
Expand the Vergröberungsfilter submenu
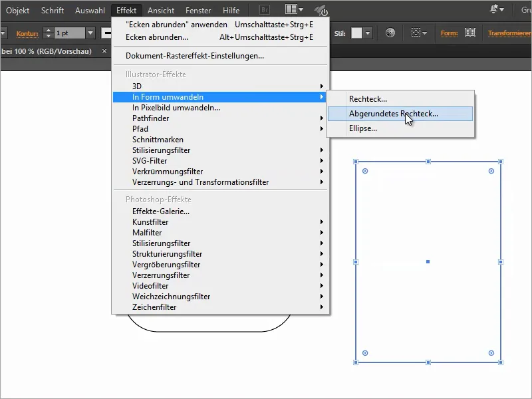tap(220, 265)
